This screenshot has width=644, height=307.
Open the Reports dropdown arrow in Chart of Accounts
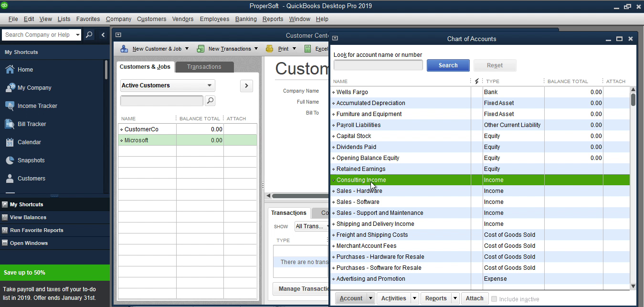455,298
